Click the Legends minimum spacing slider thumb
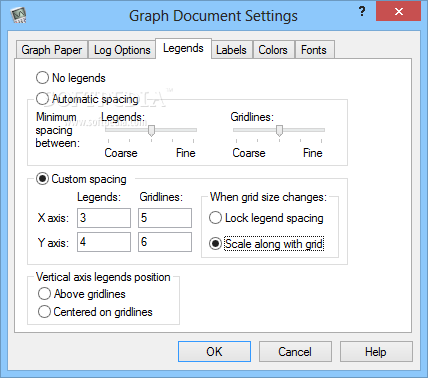The height and width of the screenshot is (378, 428). (x=151, y=131)
